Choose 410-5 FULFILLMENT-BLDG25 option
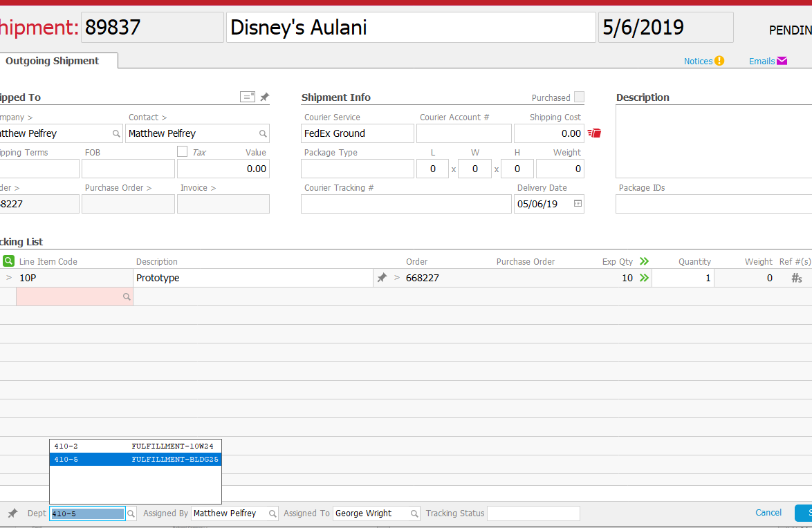 135,459
